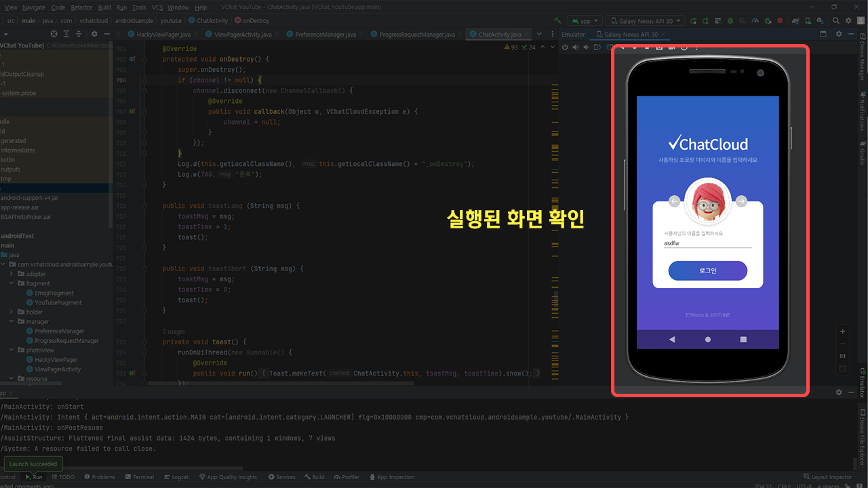Open the editor tabs overflow dropdown

click(540, 34)
